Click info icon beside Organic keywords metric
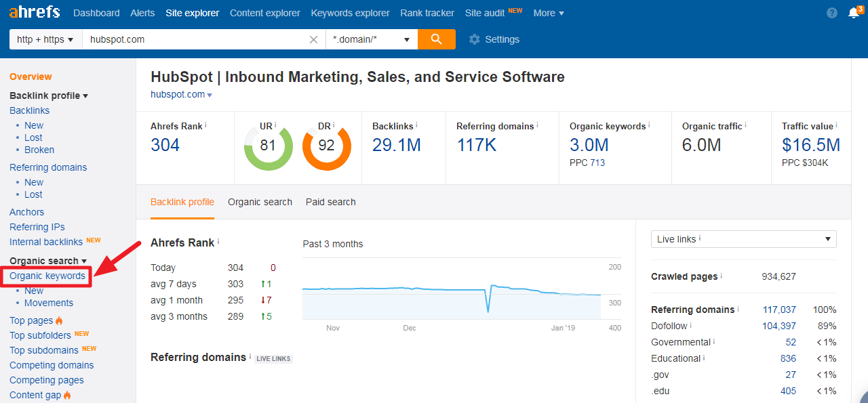Viewport: 868px width, 403px height. pyautogui.click(x=649, y=125)
